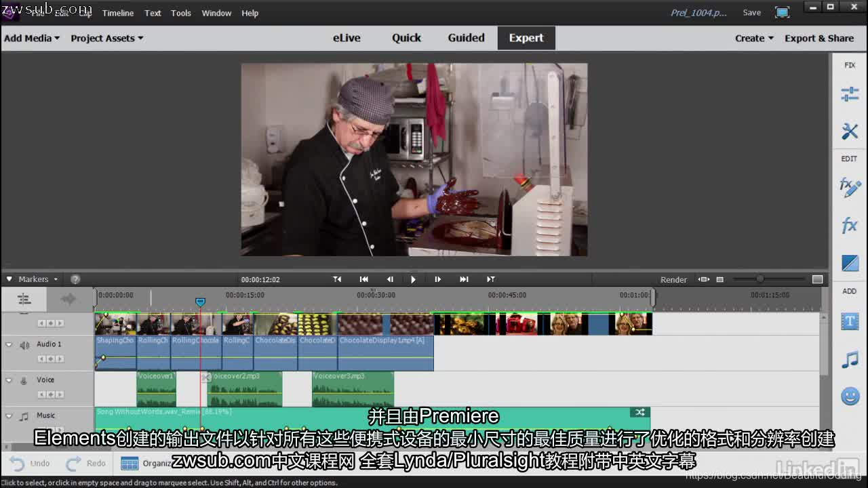Click the Save button
The height and width of the screenshot is (488, 868).
click(x=751, y=12)
